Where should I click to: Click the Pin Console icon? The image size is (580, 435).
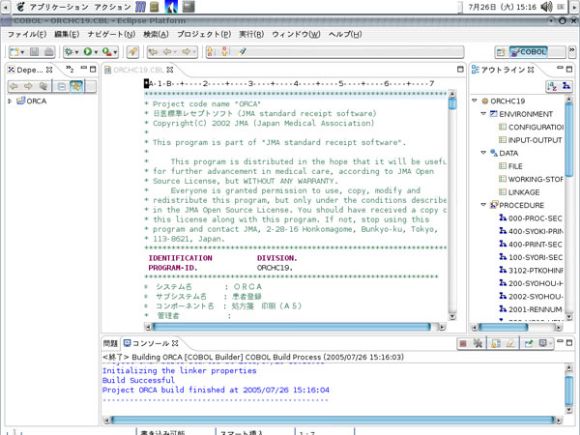[x=529, y=344]
